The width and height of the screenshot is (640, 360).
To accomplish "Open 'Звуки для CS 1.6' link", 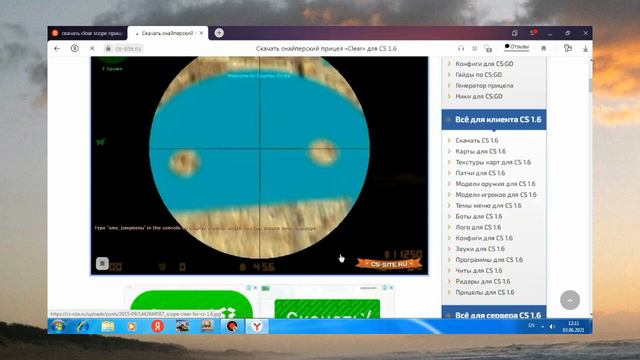I will 480,249.
